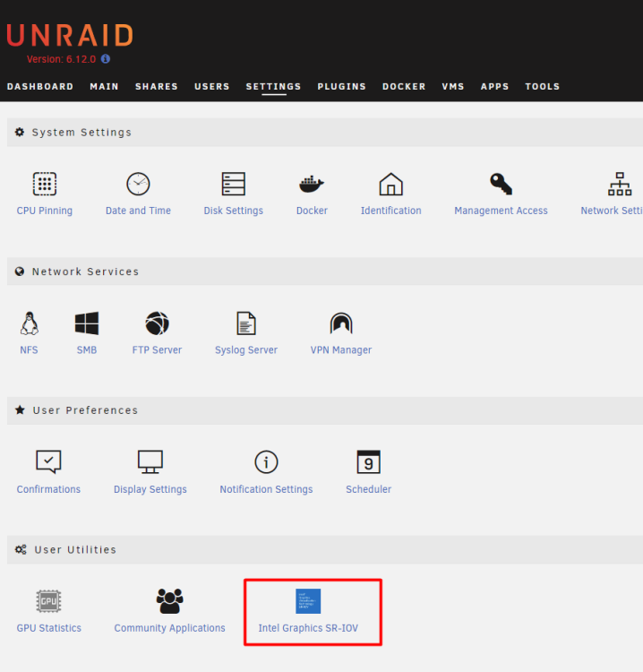Open the Tools tab

[543, 87]
